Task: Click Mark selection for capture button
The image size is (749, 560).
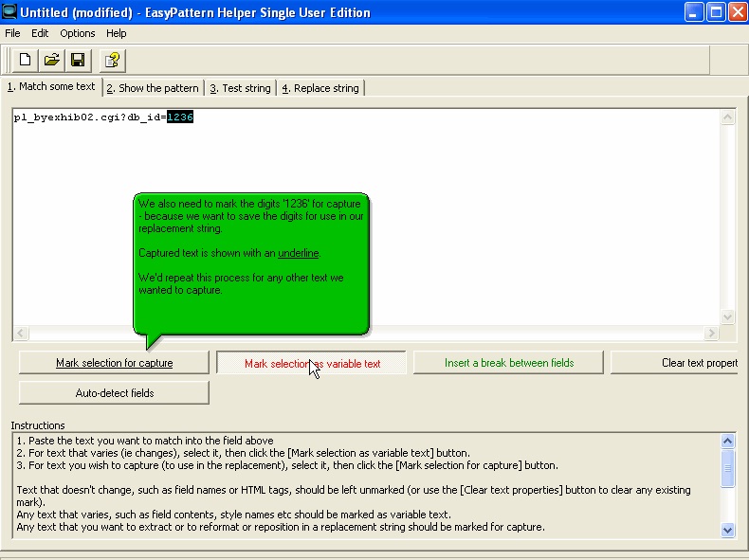Action: pos(114,363)
